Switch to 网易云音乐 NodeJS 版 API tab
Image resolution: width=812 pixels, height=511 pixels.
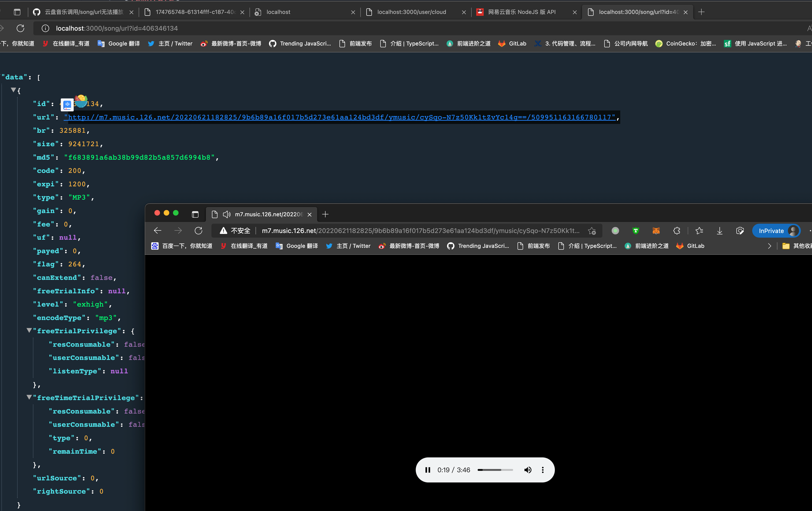pos(522,12)
